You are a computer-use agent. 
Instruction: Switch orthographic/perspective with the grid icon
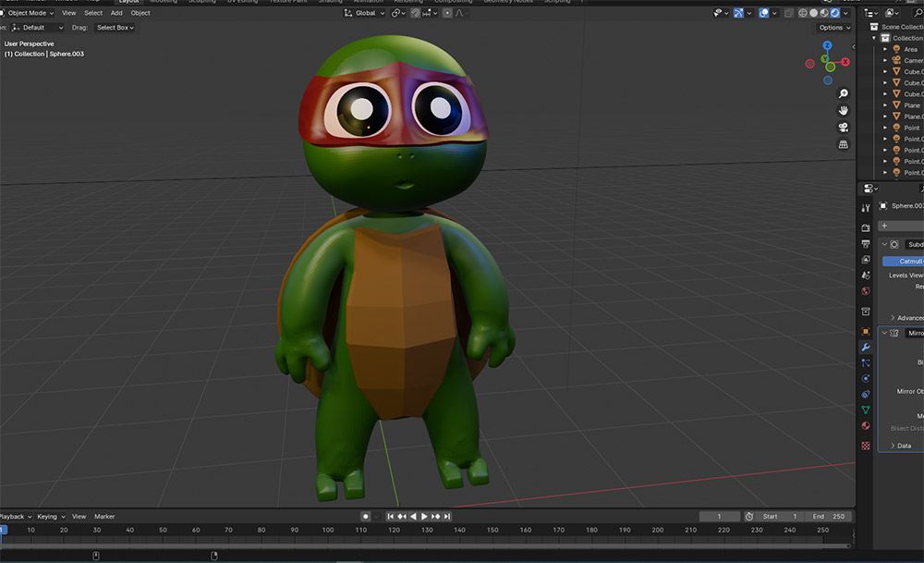843,145
